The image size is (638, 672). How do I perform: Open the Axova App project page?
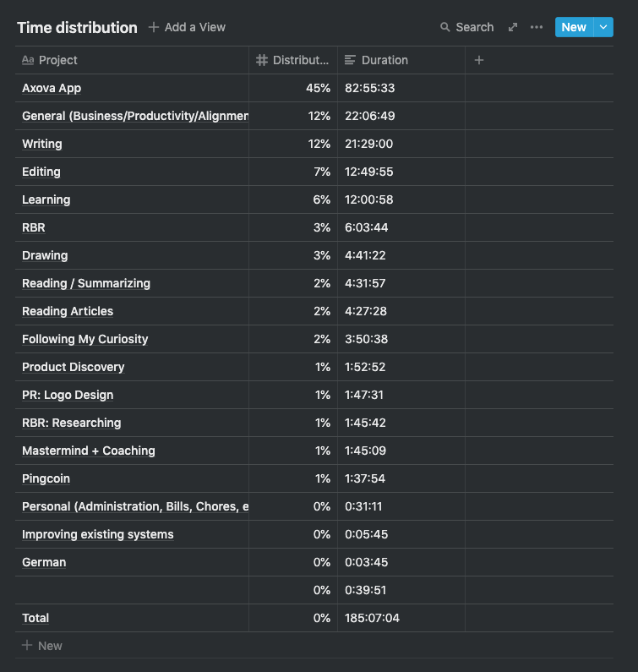pyautogui.click(x=52, y=88)
